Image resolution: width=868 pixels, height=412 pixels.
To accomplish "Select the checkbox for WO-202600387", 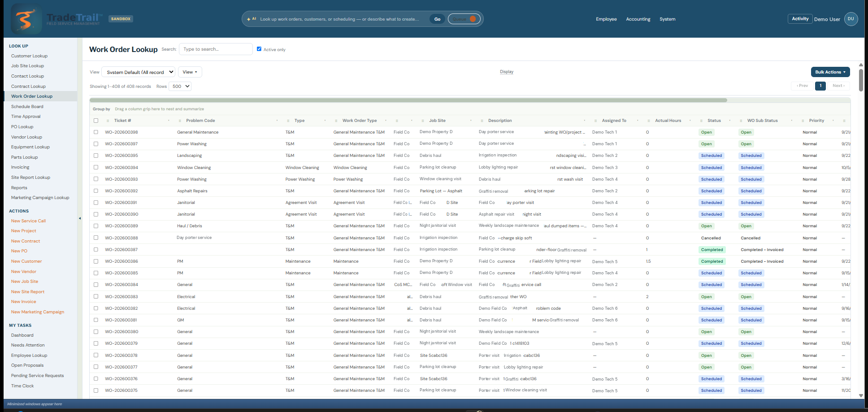I will click(x=96, y=249).
